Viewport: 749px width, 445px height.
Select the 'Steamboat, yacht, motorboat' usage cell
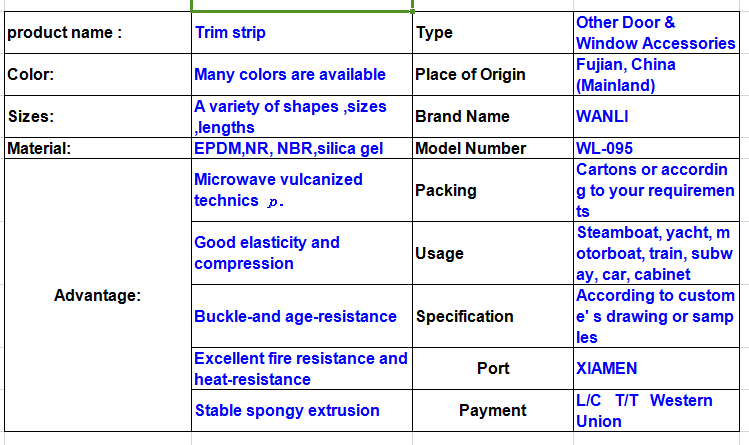[x=656, y=253]
